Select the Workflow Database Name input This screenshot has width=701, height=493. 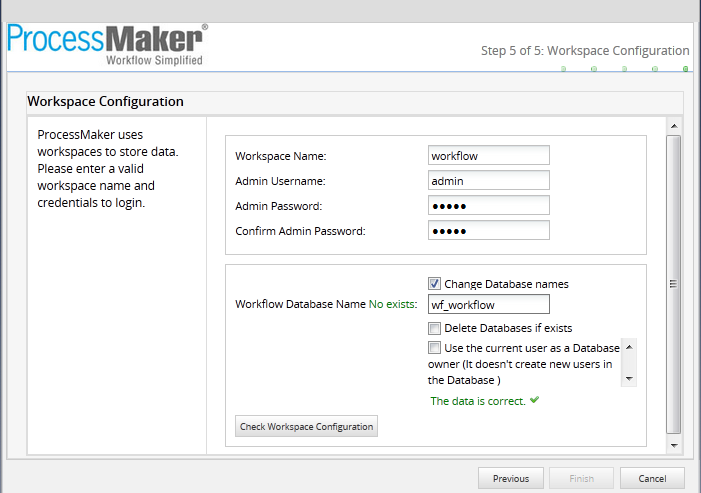click(x=488, y=305)
